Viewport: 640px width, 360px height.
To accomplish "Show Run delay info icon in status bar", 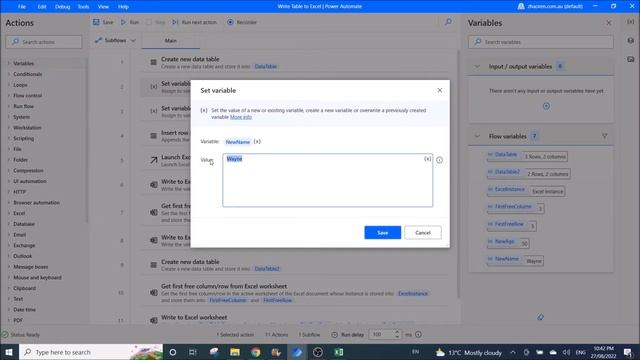I will coord(418,335).
